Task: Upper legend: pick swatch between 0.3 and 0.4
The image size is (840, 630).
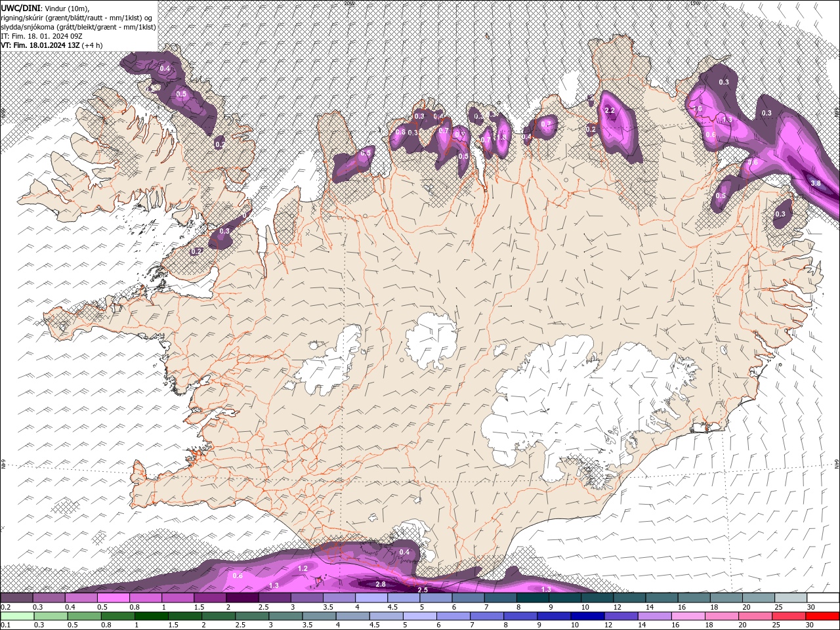Action: [x=49, y=598]
